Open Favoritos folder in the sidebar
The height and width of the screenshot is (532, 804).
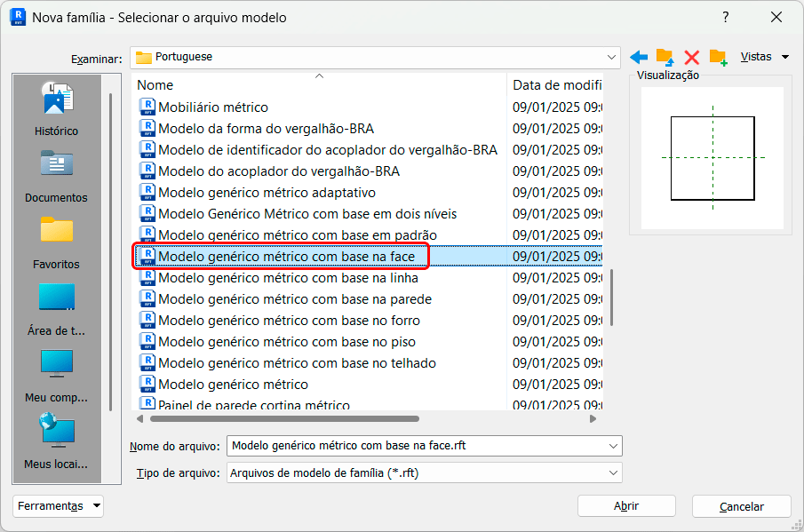pyautogui.click(x=56, y=242)
